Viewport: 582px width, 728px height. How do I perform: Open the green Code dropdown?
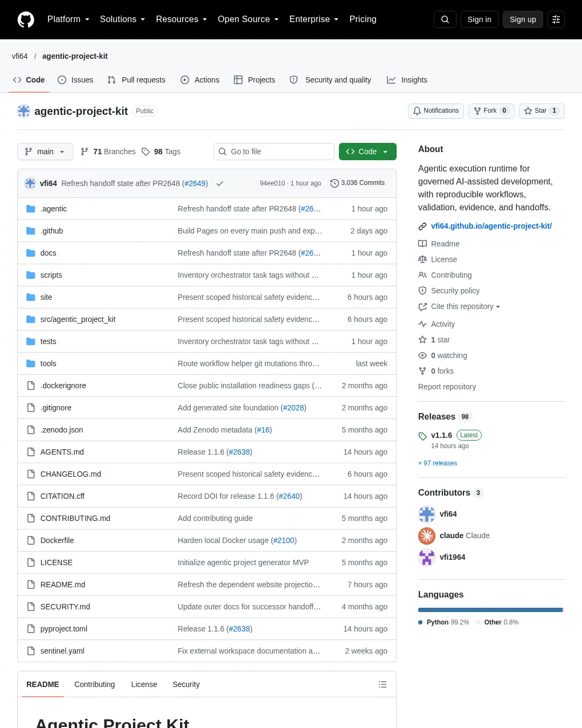368,152
